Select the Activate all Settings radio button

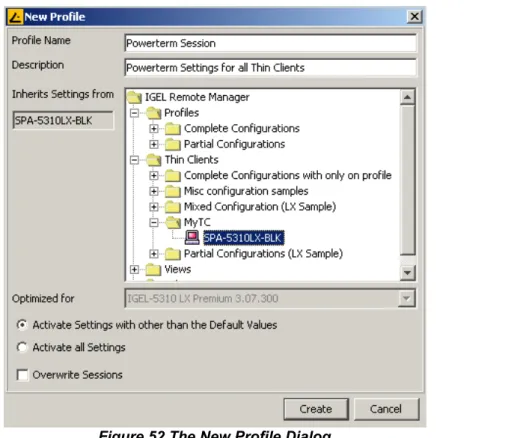22,347
